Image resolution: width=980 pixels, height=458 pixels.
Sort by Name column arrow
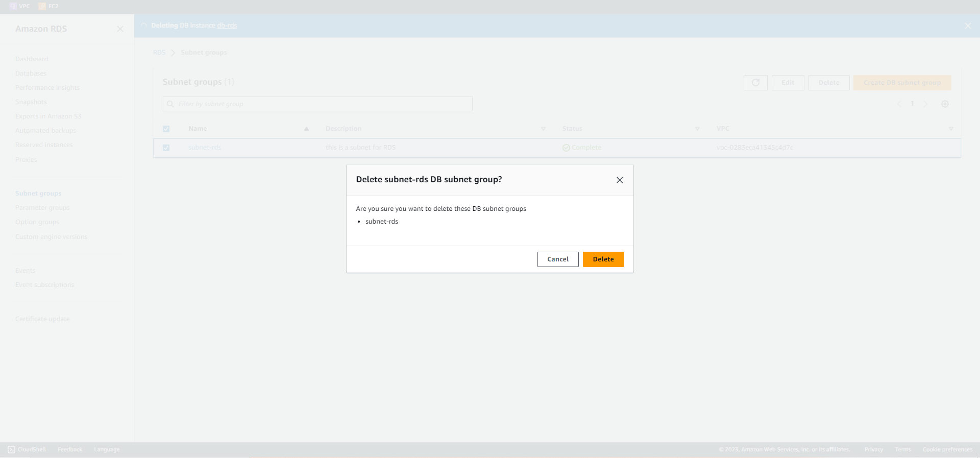(x=306, y=129)
